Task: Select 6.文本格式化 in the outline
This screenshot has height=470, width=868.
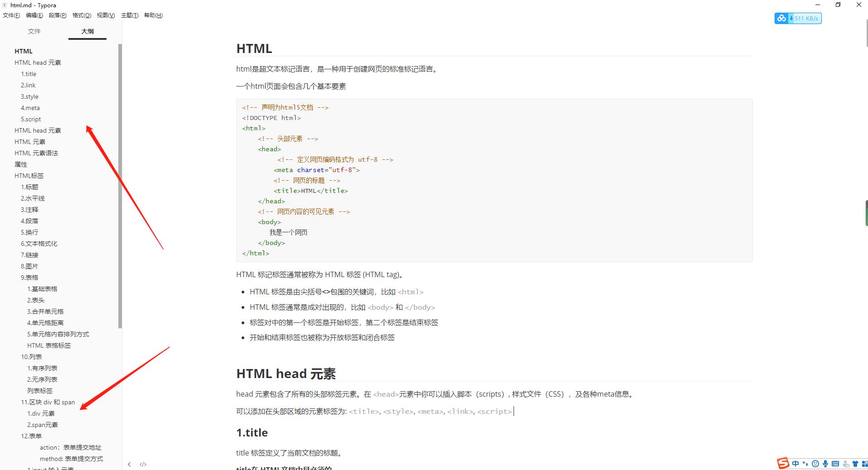Action: [x=39, y=244]
